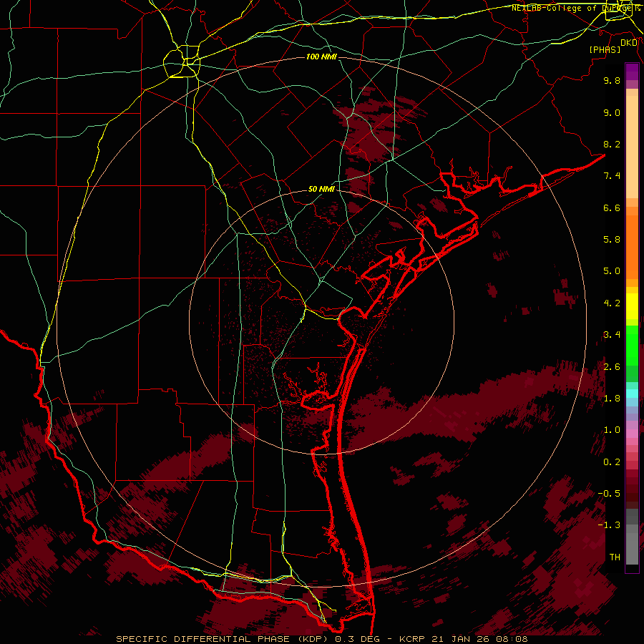
Task: Click the 4.2 value on the color scale
Action: pos(612,303)
